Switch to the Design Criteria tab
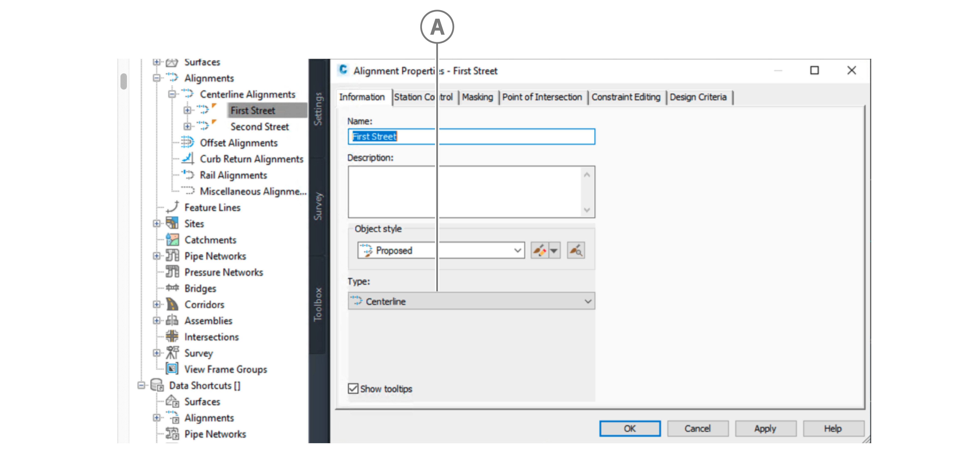 coord(698,97)
